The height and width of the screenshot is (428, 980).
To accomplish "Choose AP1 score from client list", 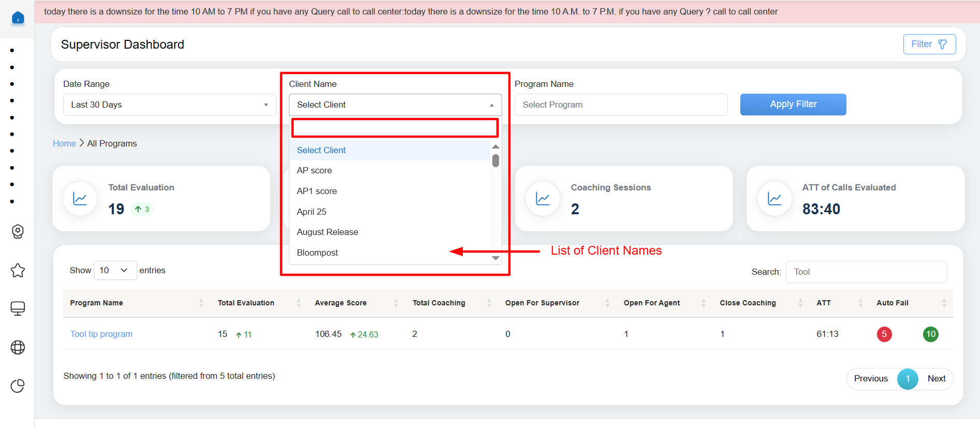I will click(317, 191).
